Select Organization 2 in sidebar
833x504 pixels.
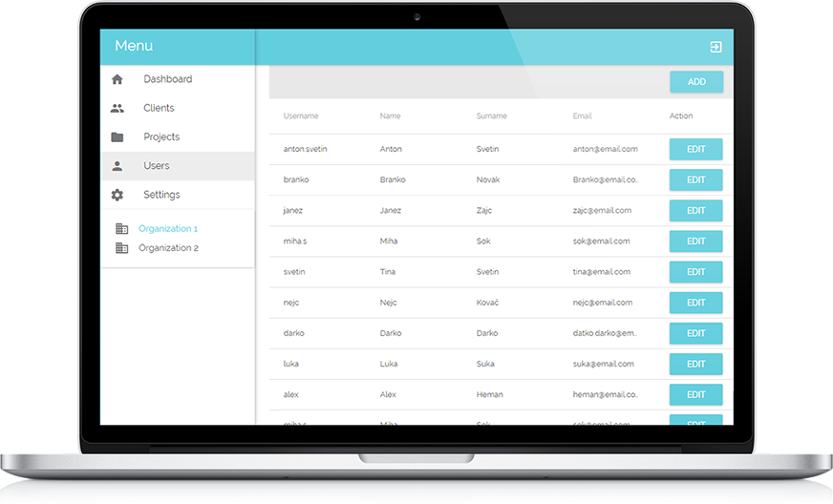point(168,248)
